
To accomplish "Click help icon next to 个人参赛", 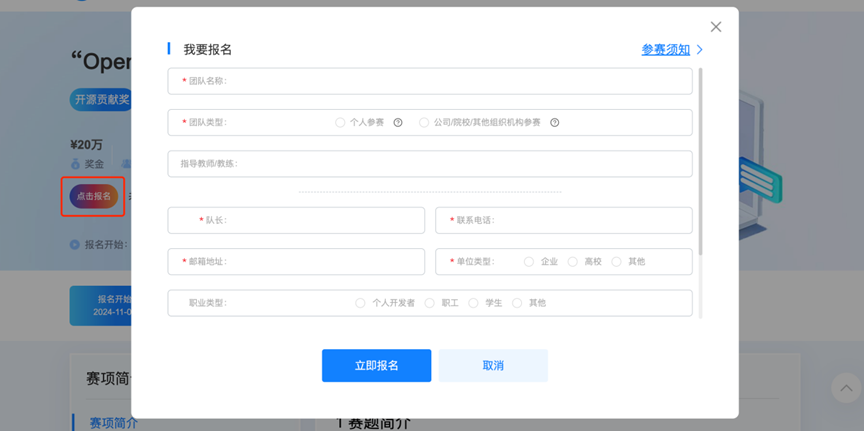I will click(398, 123).
